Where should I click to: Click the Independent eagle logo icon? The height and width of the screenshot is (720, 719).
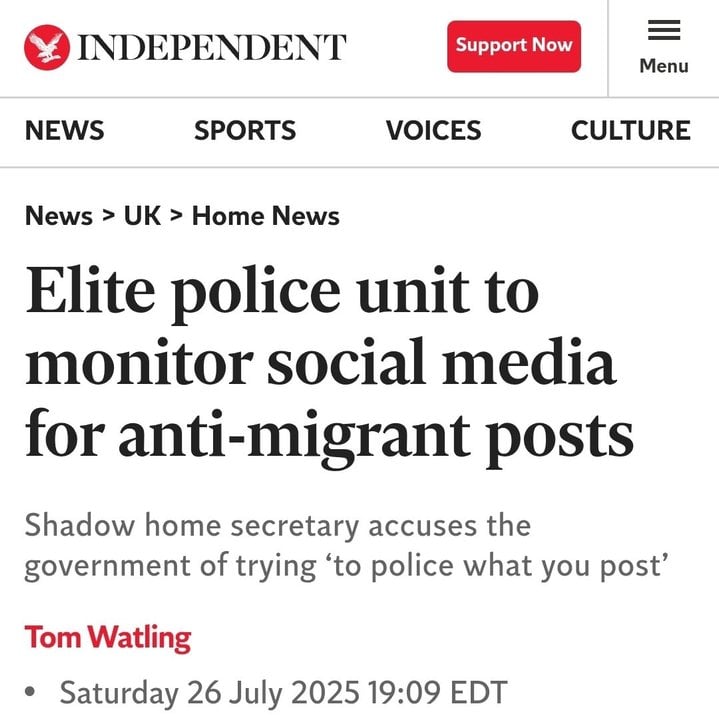point(47,47)
